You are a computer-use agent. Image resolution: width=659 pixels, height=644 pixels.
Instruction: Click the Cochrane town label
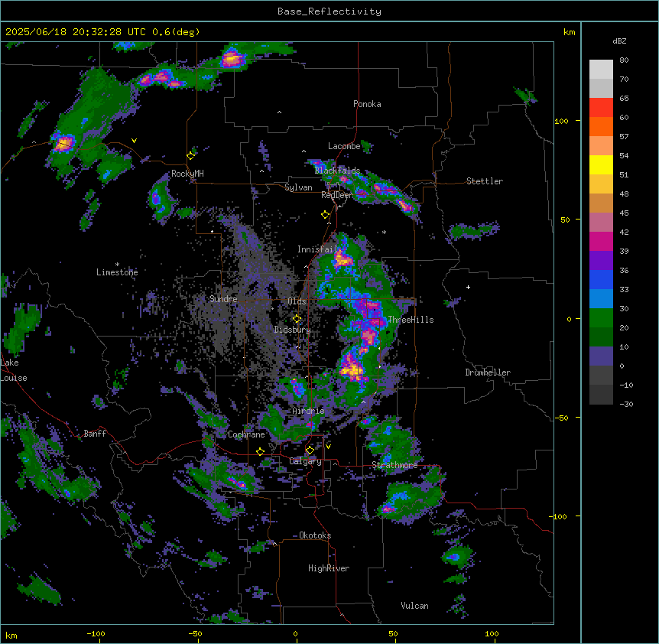pos(246,434)
